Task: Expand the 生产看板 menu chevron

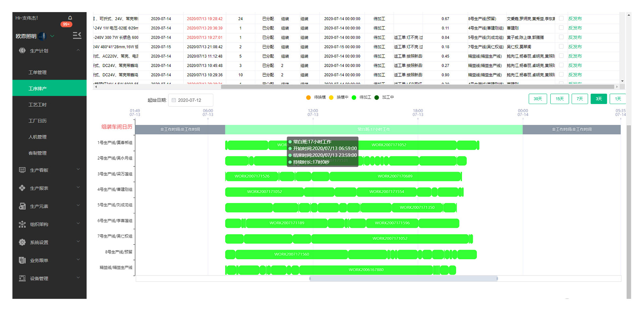Action: point(78,169)
